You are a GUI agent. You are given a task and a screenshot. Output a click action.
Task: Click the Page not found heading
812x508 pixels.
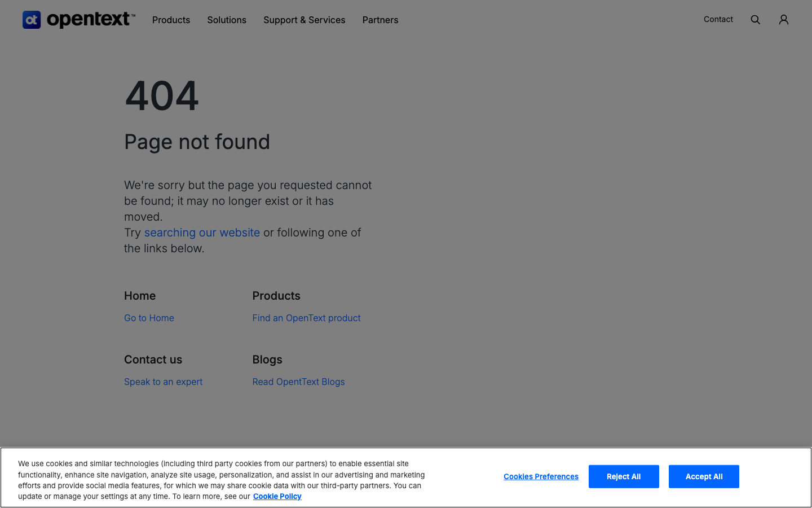pos(197,142)
